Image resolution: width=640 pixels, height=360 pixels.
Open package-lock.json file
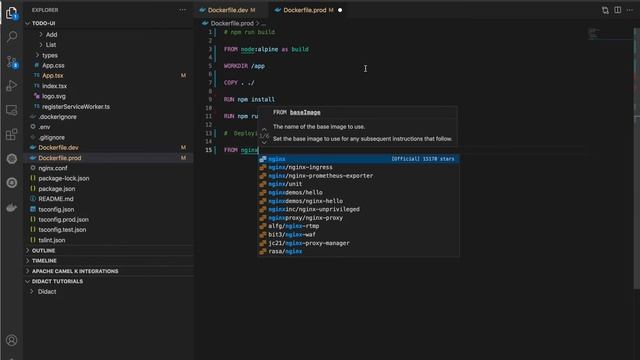click(x=108, y=178)
